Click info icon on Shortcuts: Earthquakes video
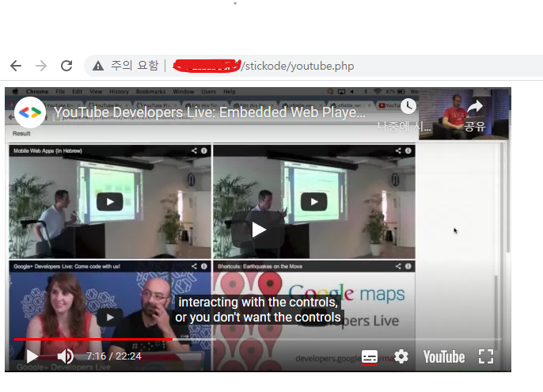543x392 pixels. click(408, 266)
